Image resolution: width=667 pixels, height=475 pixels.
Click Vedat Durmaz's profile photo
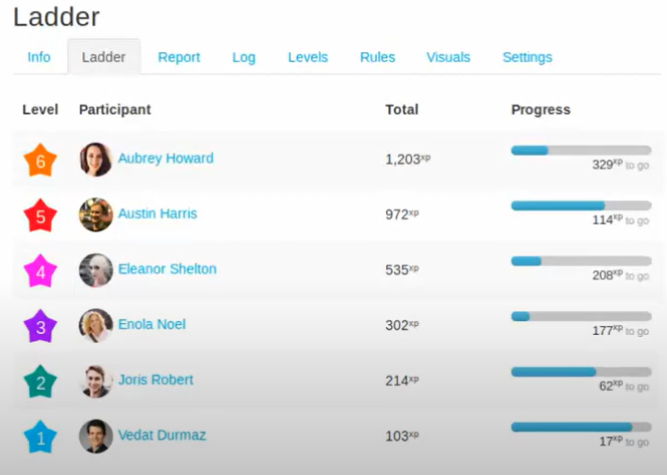(96, 436)
